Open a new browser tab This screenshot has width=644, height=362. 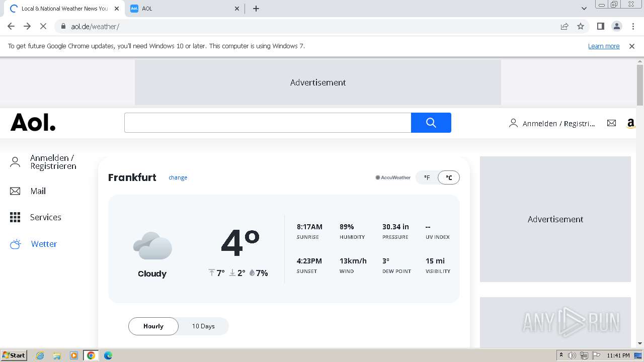point(256,9)
